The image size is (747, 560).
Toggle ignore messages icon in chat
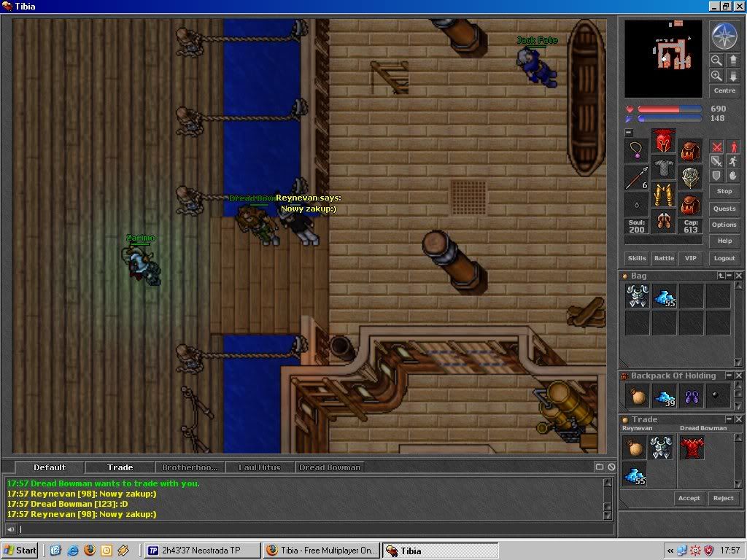click(612, 467)
